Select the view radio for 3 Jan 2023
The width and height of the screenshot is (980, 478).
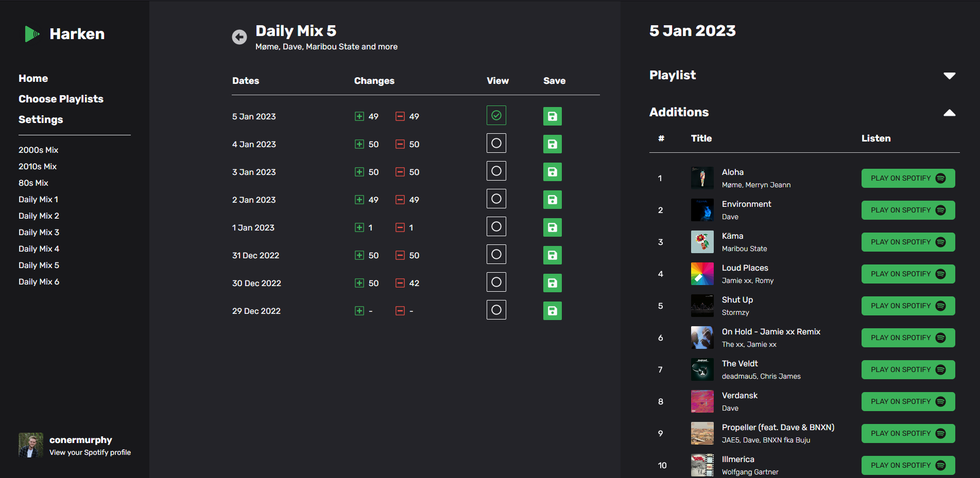click(496, 171)
